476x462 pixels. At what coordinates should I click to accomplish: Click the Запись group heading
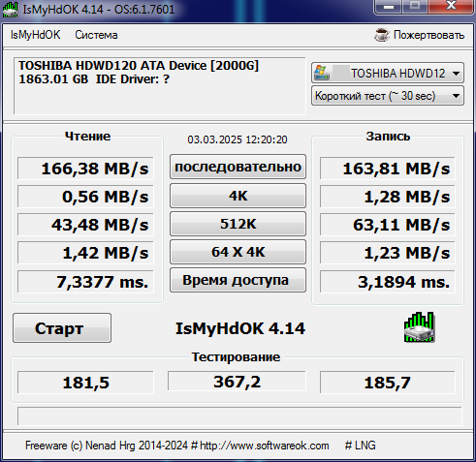[388, 136]
